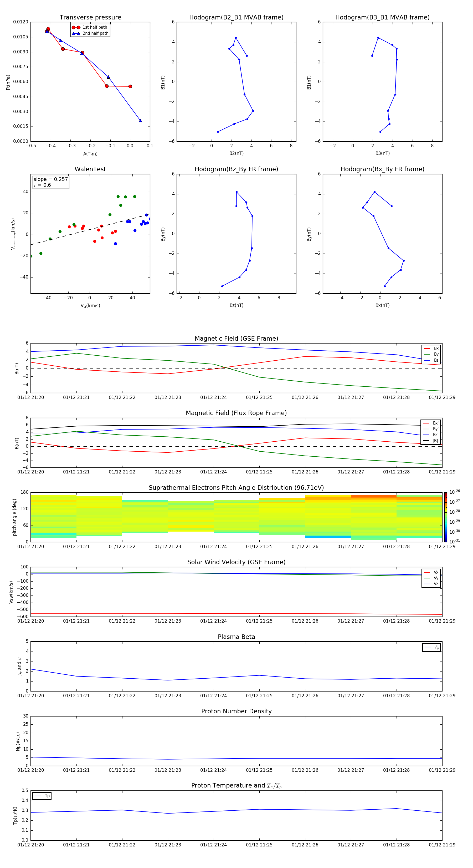The height and width of the screenshot is (868, 473).
Task: Click the 'Hodogram(B3_B1 MVAB frame)' title
Action: coord(382,18)
